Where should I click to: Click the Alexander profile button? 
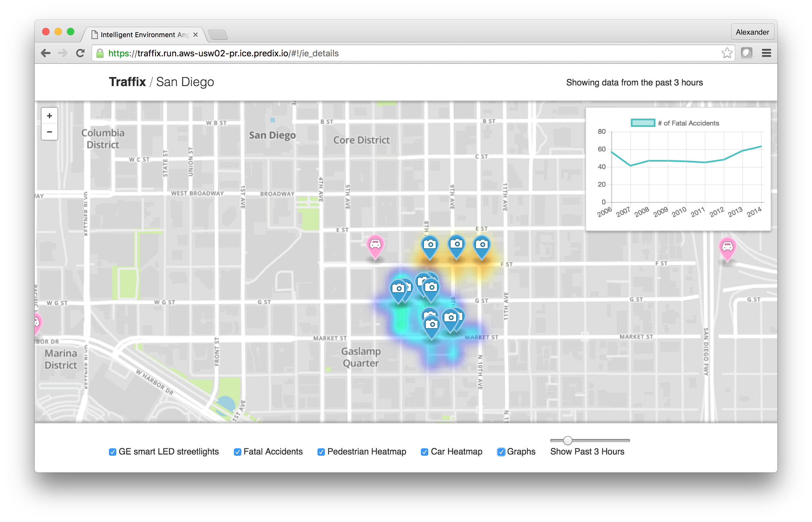point(752,32)
